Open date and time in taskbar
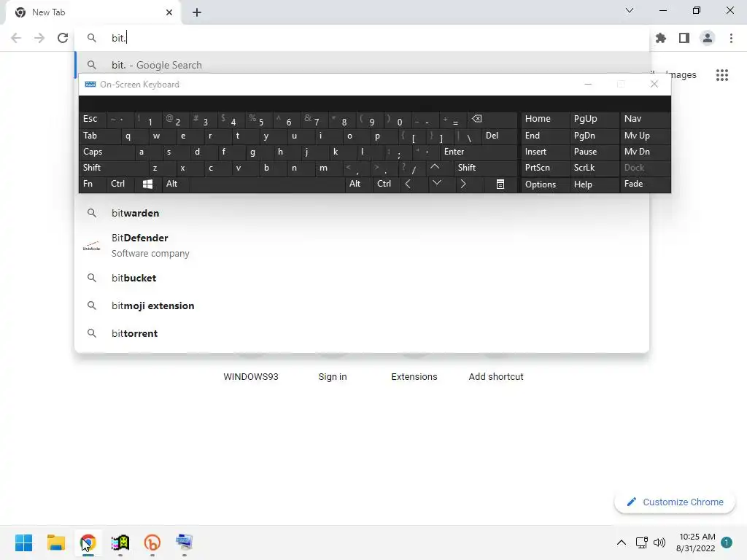This screenshot has height=560, width=747. (x=695, y=542)
